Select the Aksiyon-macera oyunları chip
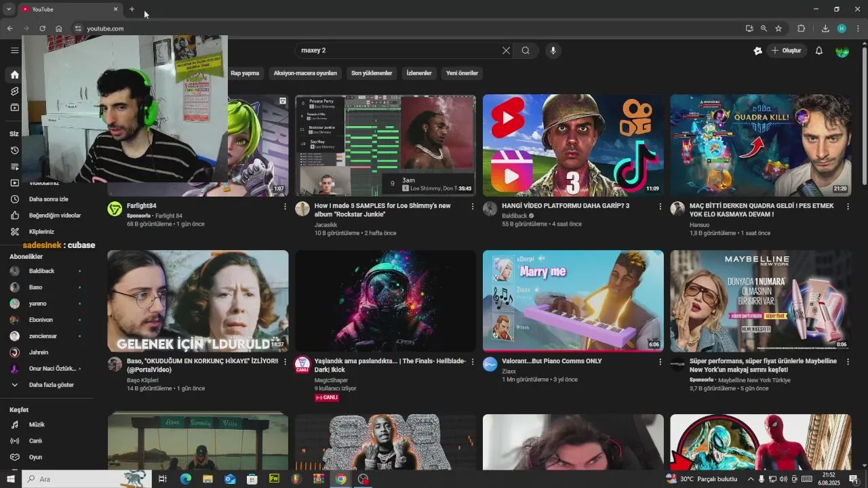868x488 pixels. 305,73
